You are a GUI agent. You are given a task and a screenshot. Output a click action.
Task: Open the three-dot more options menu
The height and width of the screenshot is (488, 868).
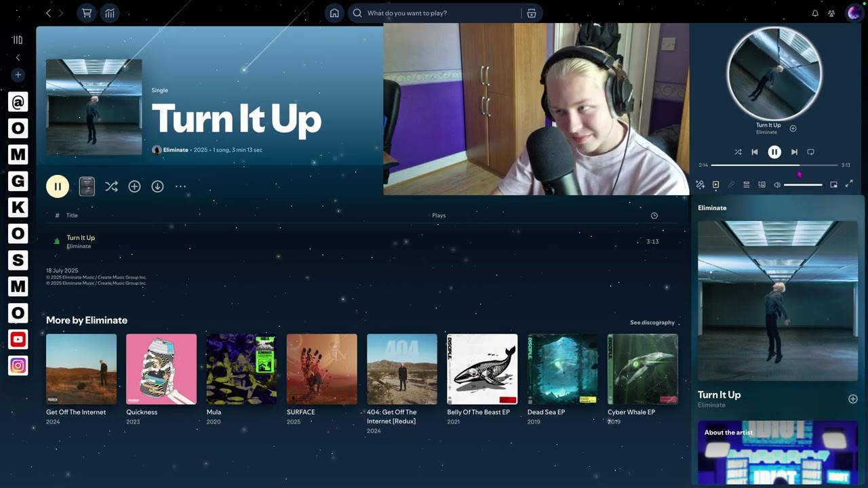coord(180,186)
